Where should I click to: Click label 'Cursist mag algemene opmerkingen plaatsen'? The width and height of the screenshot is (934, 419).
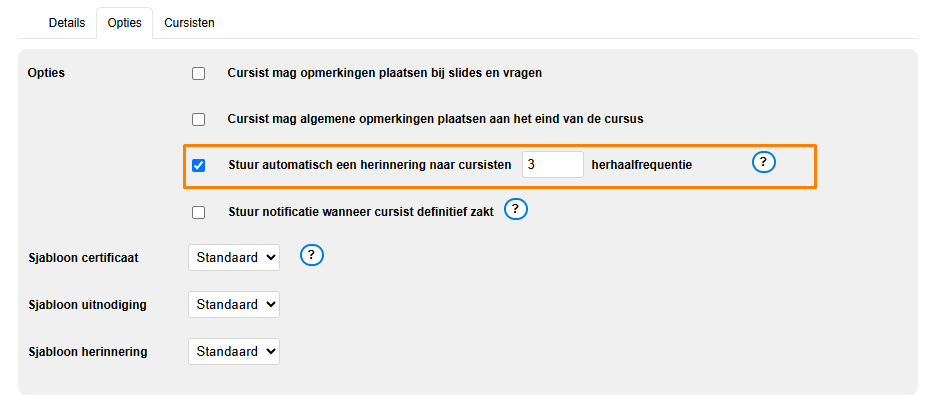click(x=435, y=119)
